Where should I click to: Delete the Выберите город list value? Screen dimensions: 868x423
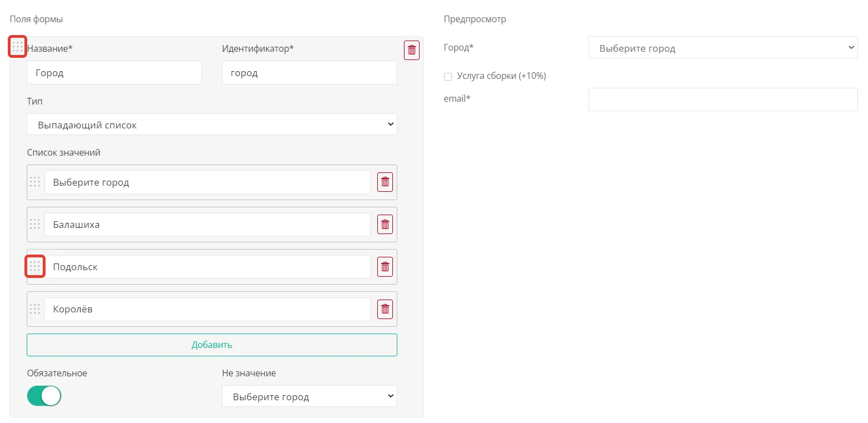click(x=385, y=182)
